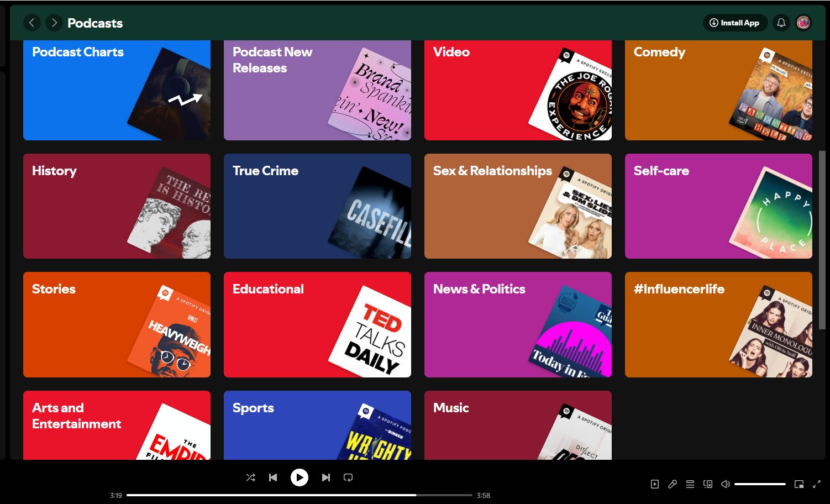Screen dimensions: 830x504
Task: Click the 3:58 track duration label
Action: click(x=484, y=495)
